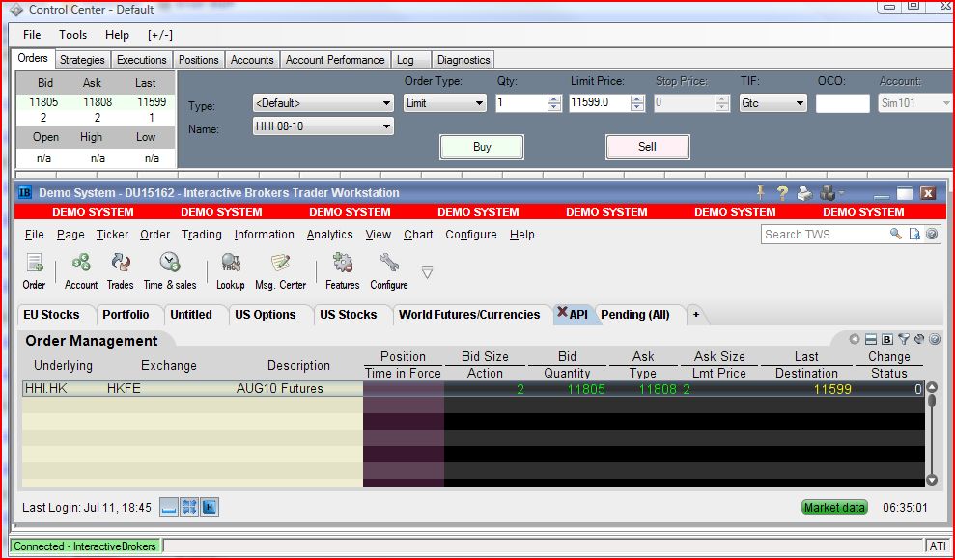Click the globe icon beside the filter funnel
The height and width of the screenshot is (560, 955).
coord(919,340)
